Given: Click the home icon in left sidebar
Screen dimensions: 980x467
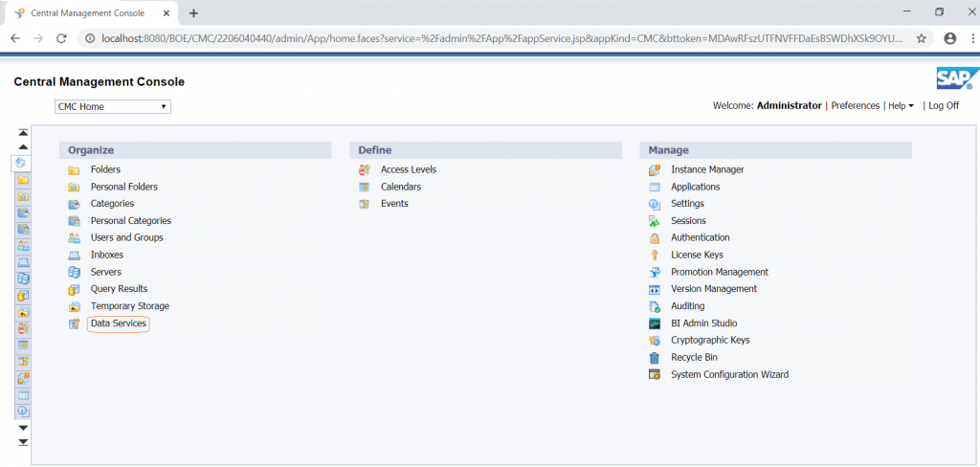Looking at the screenshot, I should 21,164.
